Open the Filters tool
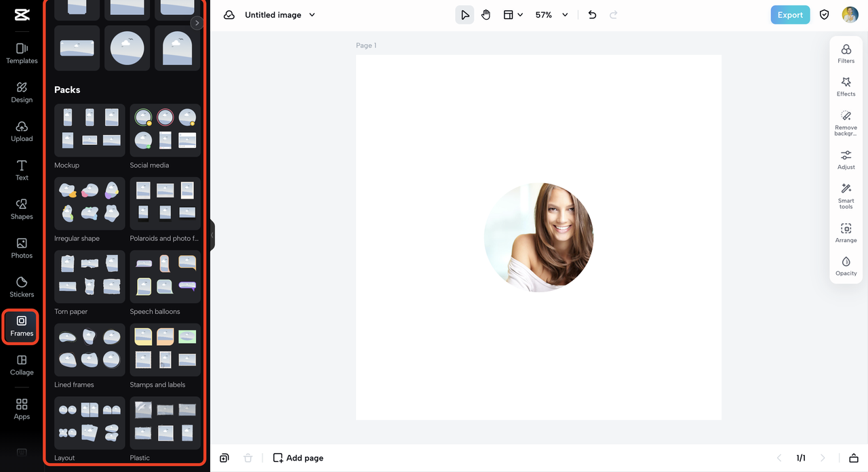This screenshot has width=868, height=472. tap(846, 54)
